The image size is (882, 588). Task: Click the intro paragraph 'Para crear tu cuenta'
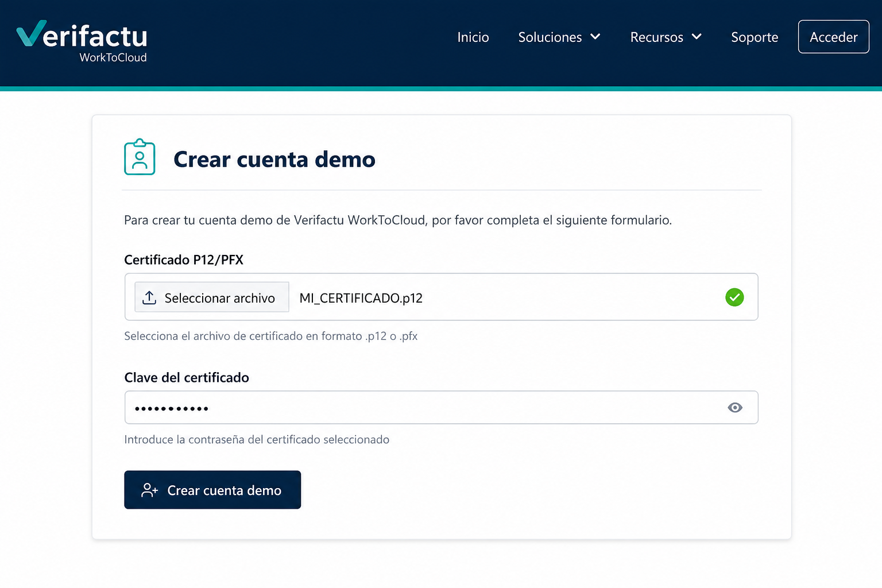pyautogui.click(x=398, y=220)
